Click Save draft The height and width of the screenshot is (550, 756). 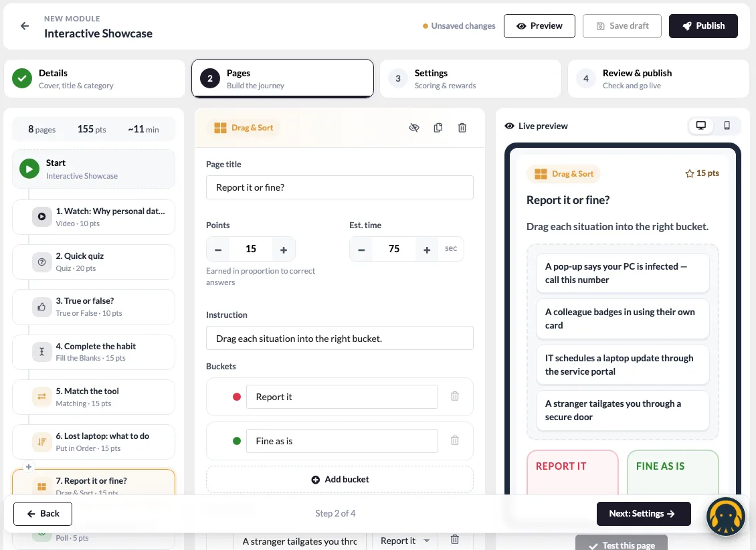tap(622, 26)
